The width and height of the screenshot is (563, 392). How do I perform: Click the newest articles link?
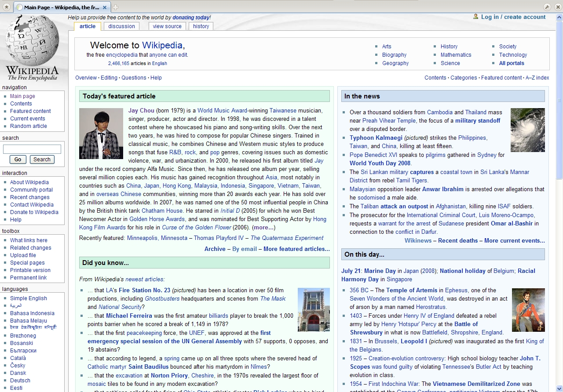coord(145,279)
